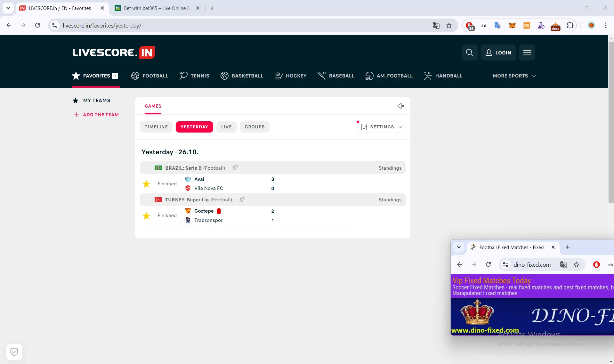Open the Handball sport section
The width and height of the screenshot is (614, 364).
(443, 76)
